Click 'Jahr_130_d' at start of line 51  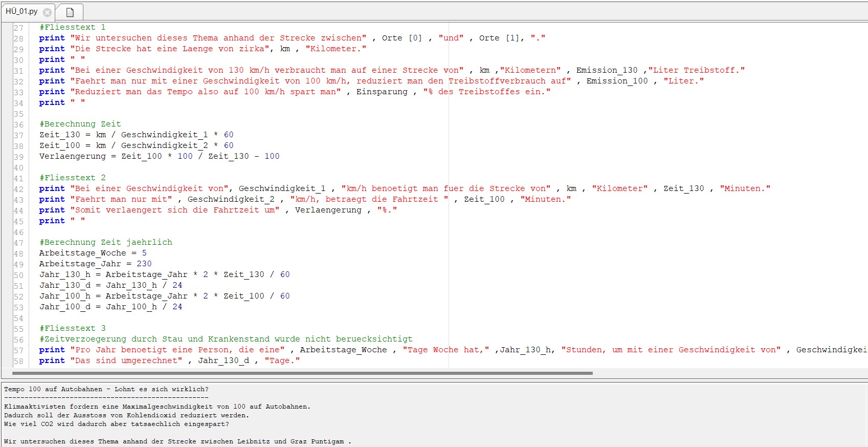point(65,285)
